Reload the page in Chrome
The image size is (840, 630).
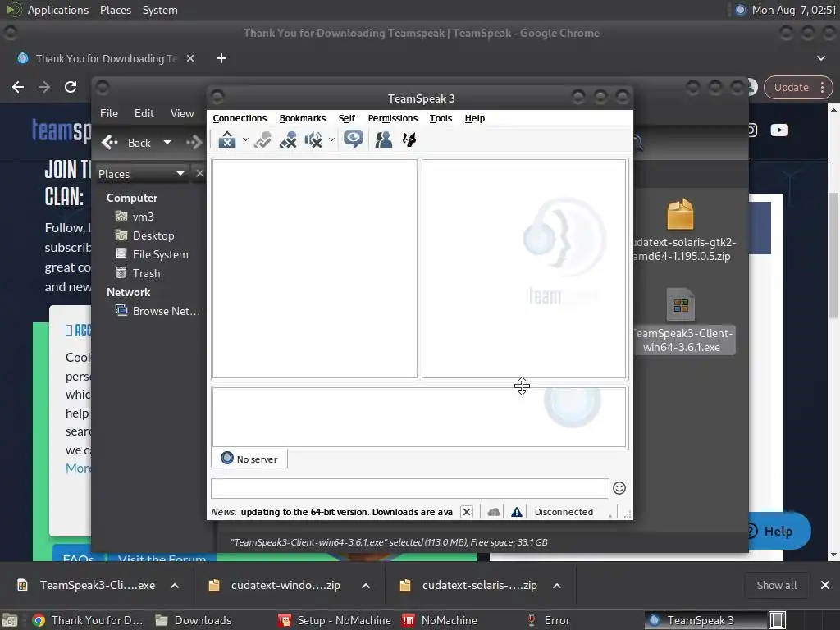coord(71,87)
